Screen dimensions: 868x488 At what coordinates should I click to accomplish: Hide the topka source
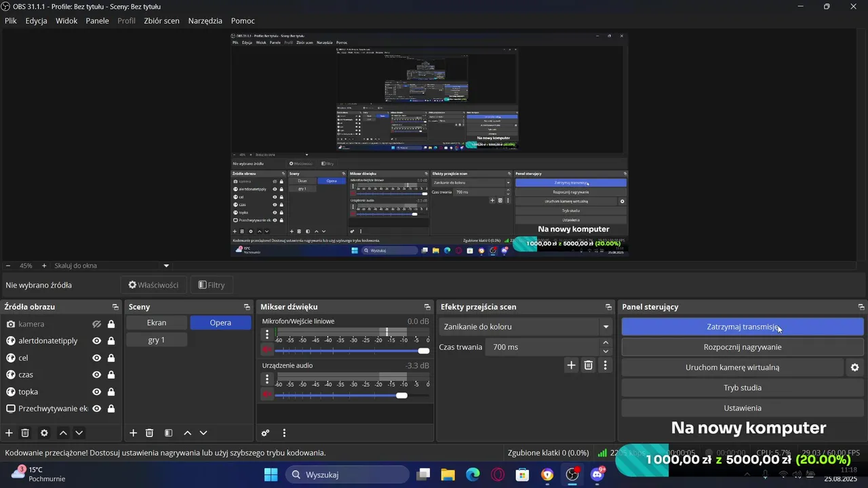click(97, 392)
